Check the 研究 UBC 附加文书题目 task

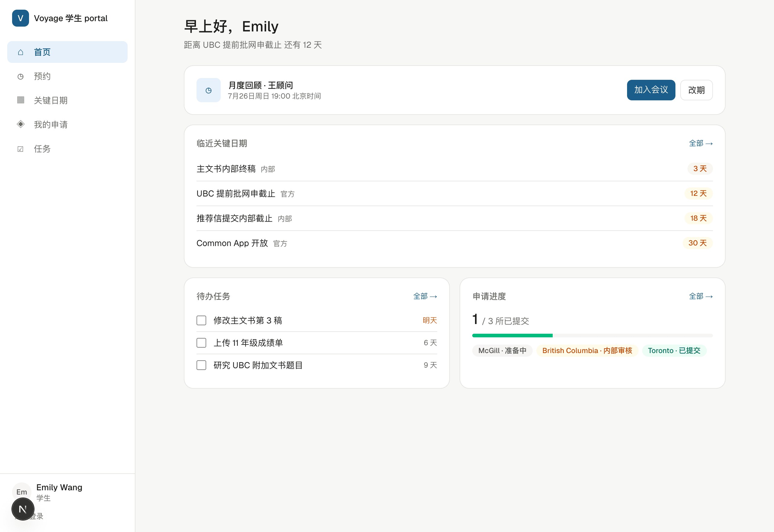point(201,365)
